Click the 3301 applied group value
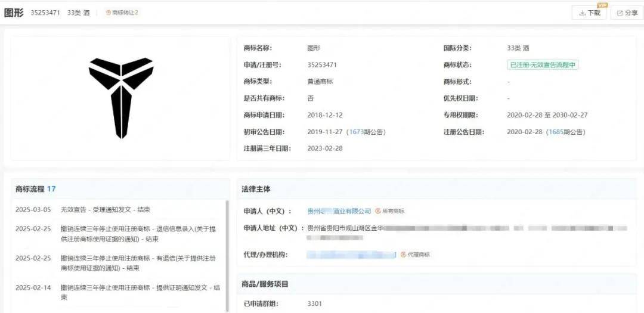Image resolution: width=644 pixels, height=313 pixels. pyautogui.click(x=314, y=303)
